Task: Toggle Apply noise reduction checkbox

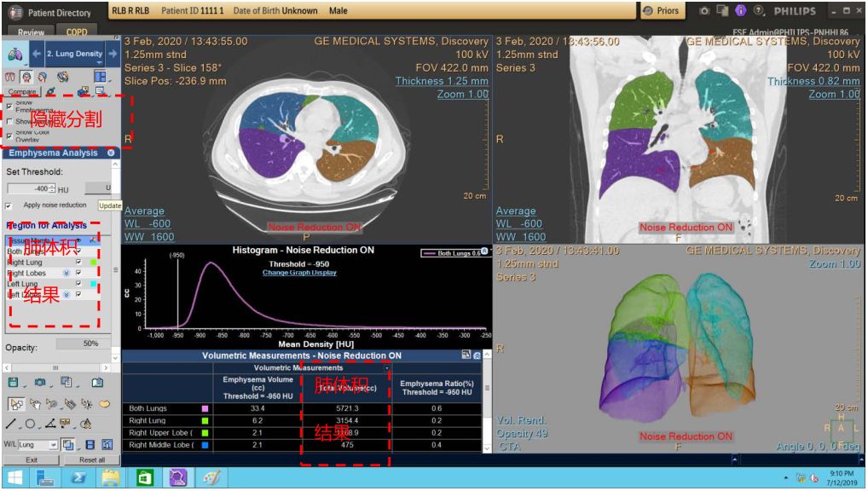Action: click(x=9, y=205)
